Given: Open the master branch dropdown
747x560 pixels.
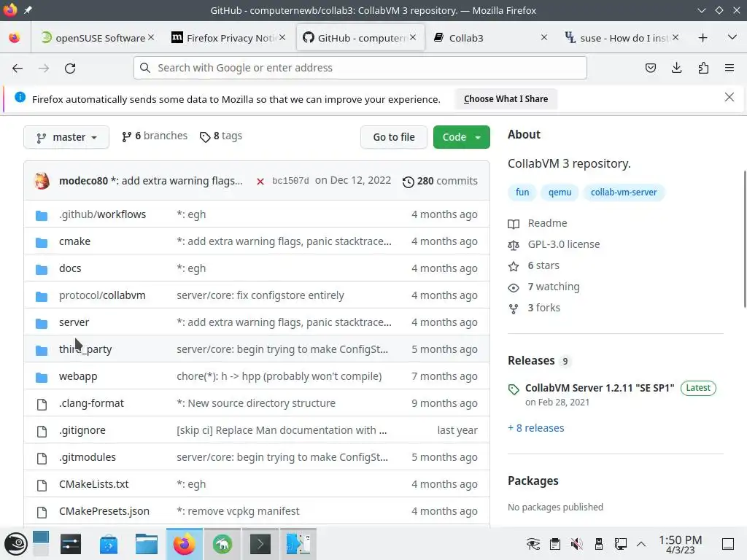Looking at the screenshot, I should click(x=66, y=137).
